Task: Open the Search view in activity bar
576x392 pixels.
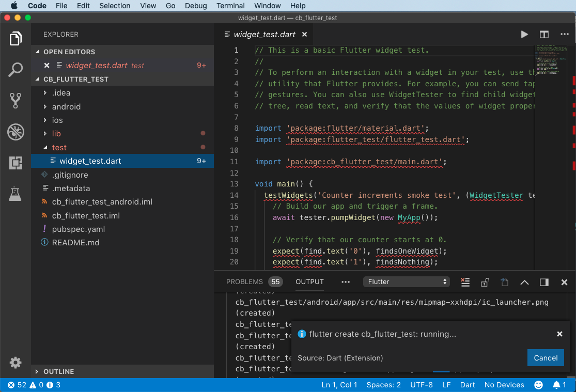Action: [x=15, y=70]
